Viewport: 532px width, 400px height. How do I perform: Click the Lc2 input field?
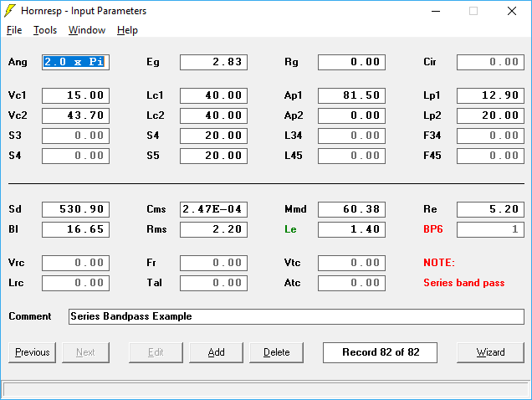tap(214, 115)
